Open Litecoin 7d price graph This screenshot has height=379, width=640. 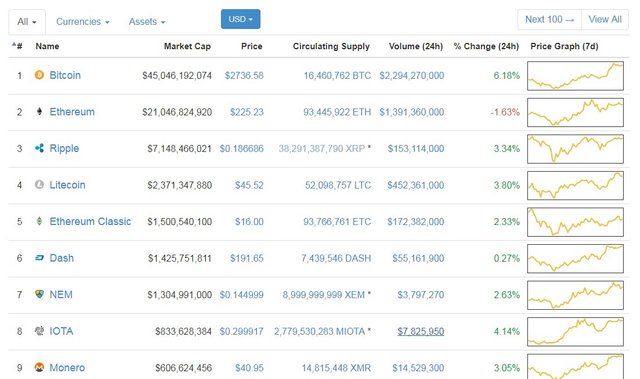[x=575, y=185]
